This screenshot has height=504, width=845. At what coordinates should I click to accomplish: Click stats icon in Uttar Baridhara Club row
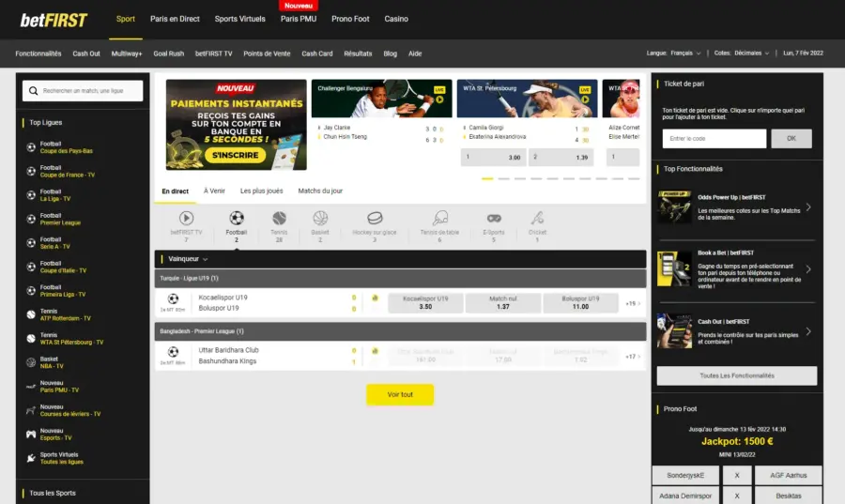pos(375,351)
